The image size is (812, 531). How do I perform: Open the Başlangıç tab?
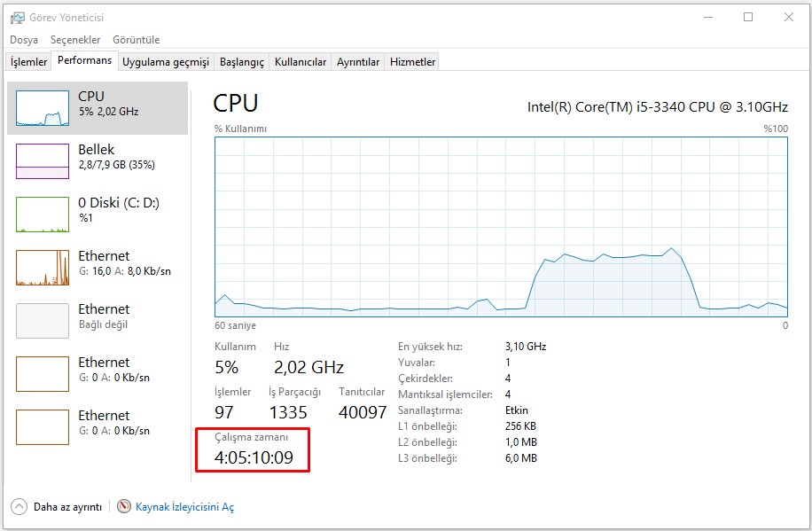(242, 62)
